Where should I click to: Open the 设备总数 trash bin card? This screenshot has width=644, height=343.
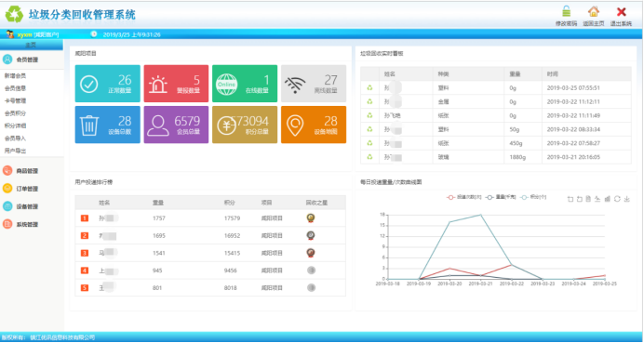click(107, 125)
